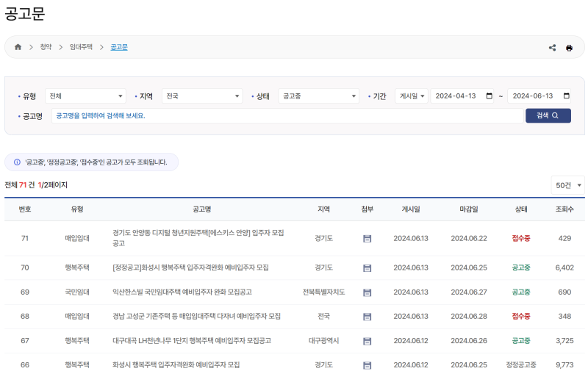Image resolution: width=588 pixels, height=374 pixels.
Task: Open notice [정정공고]화성시 행복주택 입주자격완화
Action: click(x=190, y=267)
